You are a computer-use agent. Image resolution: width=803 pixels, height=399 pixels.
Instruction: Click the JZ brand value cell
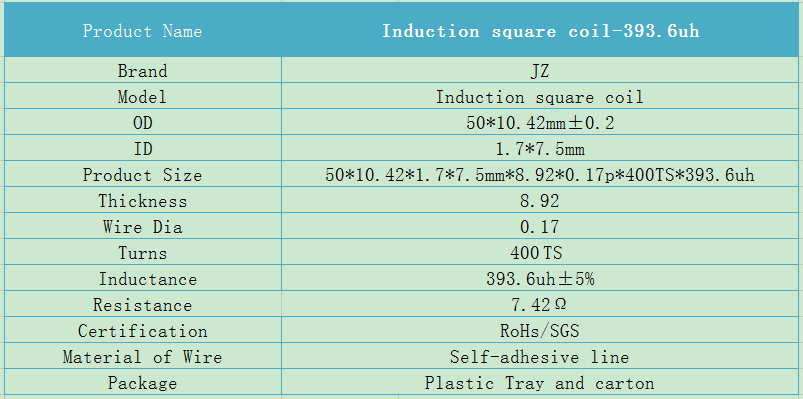(542, 70)
